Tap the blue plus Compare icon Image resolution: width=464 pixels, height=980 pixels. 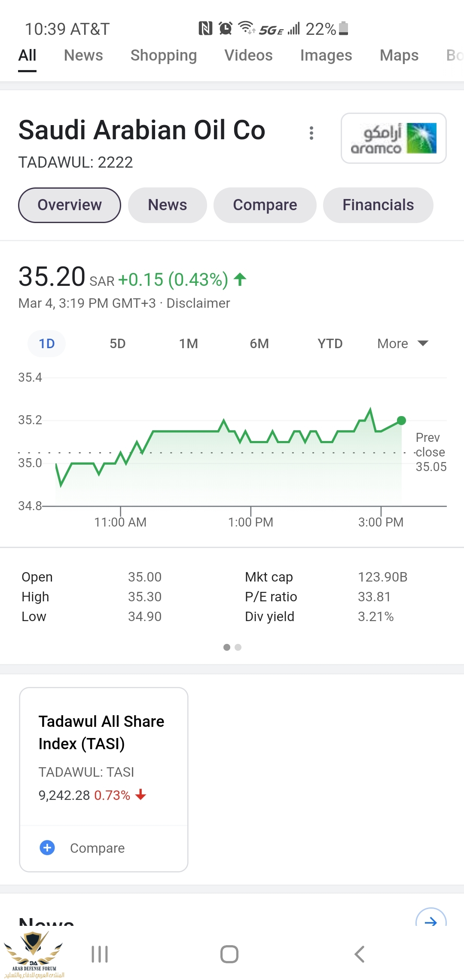coord(47,848)
